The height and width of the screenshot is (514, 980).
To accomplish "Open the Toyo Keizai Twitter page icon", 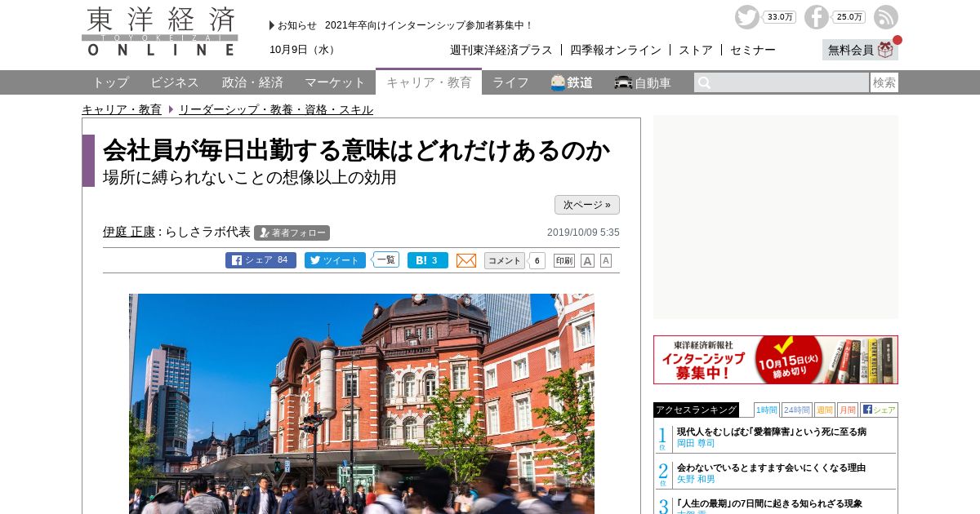I will coord(746,17).
